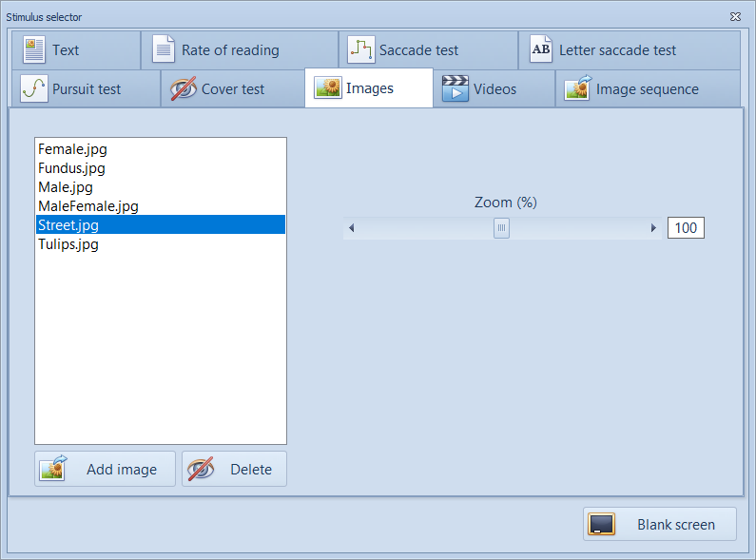Image resolution: width=756 pixels, height=560 pixels.
Task: Click the Image sequence tab icon
Action: point(577,89)
